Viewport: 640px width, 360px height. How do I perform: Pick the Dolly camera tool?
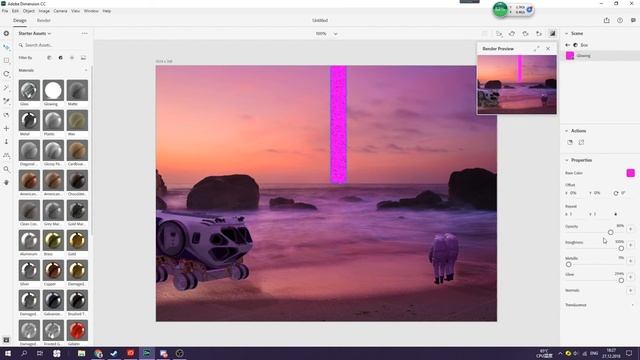pyautogui.click(x=6, y=142)
